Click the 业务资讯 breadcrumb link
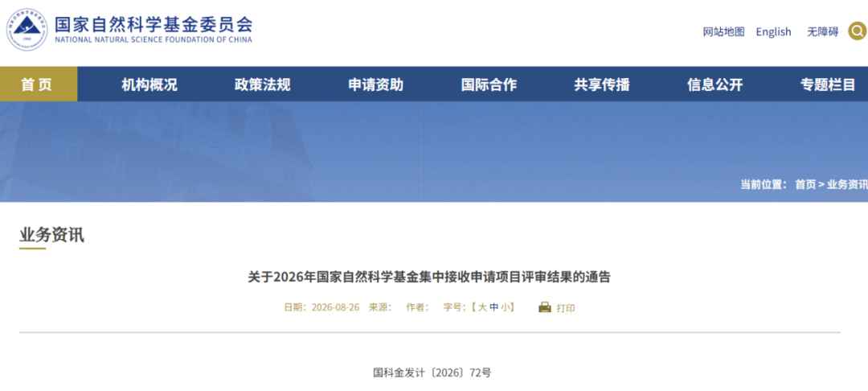Image resolution: width=868 pixels, height=391 pixels. click(x=848, y=184)
